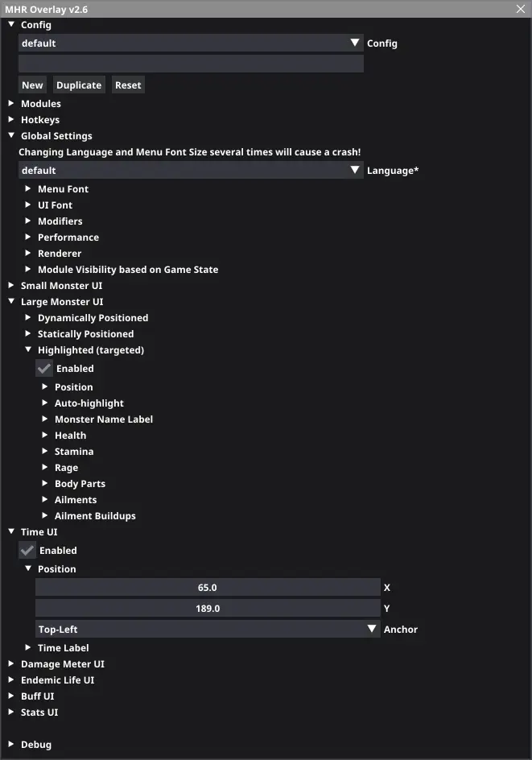Open the Language dropdown
532x760 pixels.
[x=191, y=171]
